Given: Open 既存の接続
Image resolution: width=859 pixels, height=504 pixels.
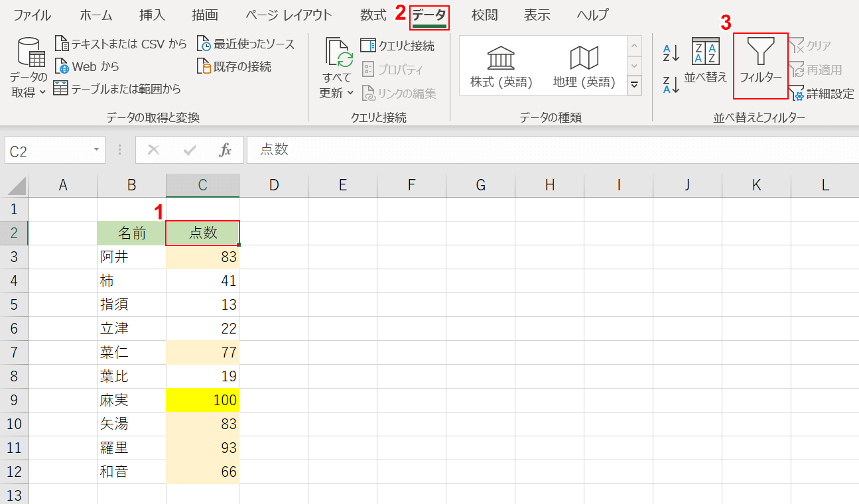Looking at the screenshot, I should coord(234,66).
